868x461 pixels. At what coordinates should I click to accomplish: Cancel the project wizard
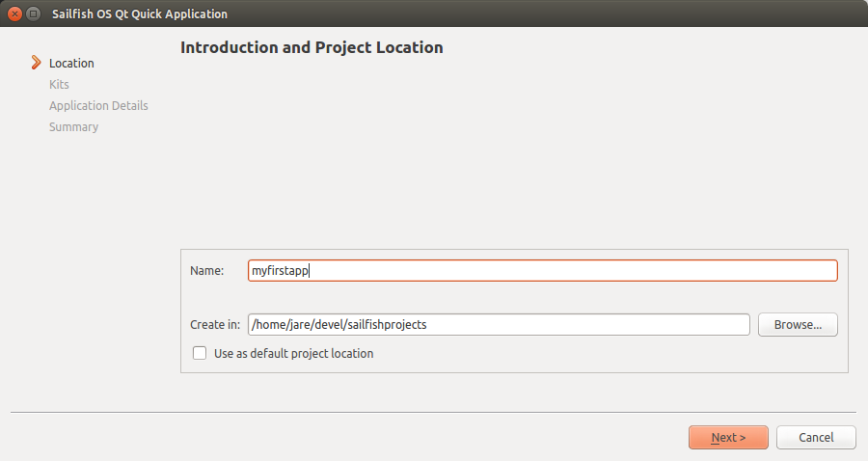click(816, 438)
